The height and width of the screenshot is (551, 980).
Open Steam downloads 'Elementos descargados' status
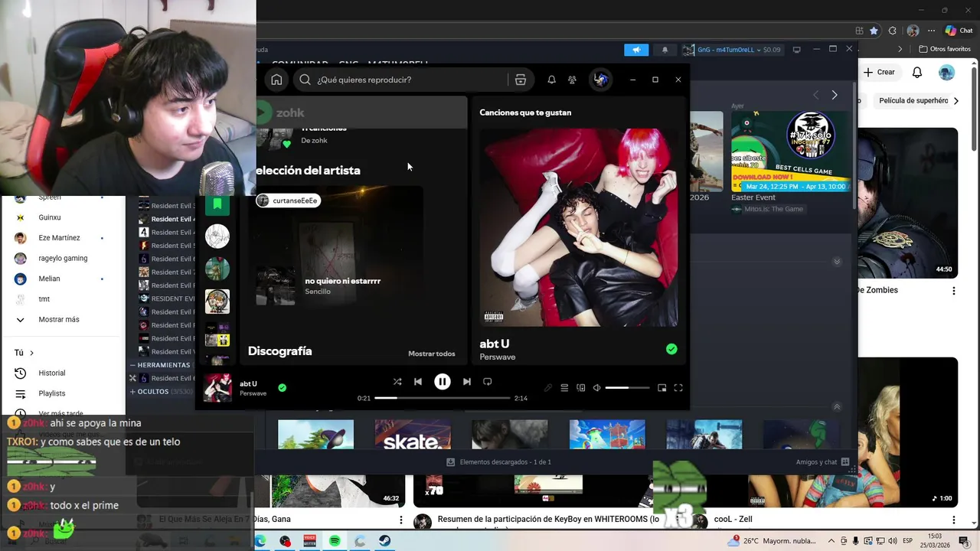pos(498,462)
